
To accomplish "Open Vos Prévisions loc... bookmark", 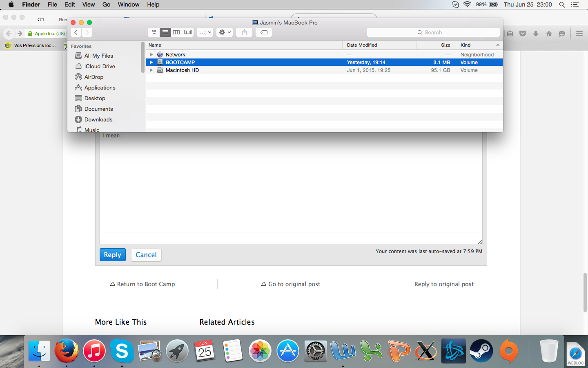I will click(x=31, y=45).
